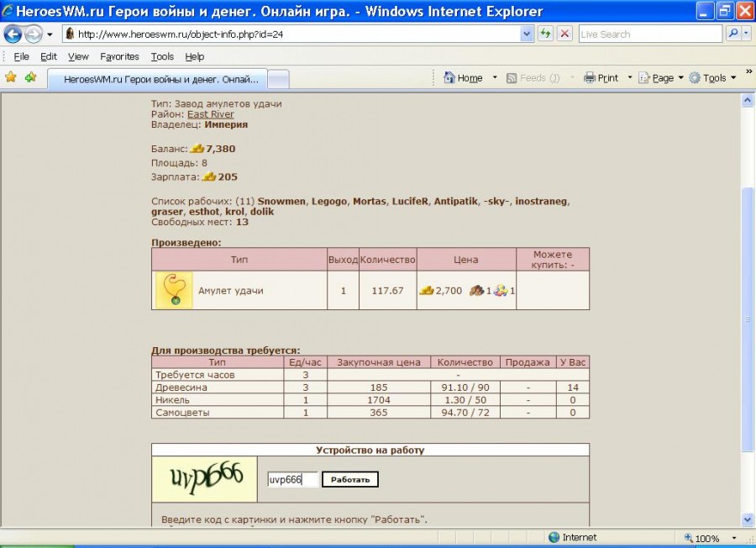
Task: Click the 1704 purchase price value
Action: click(x=379, y=400)
